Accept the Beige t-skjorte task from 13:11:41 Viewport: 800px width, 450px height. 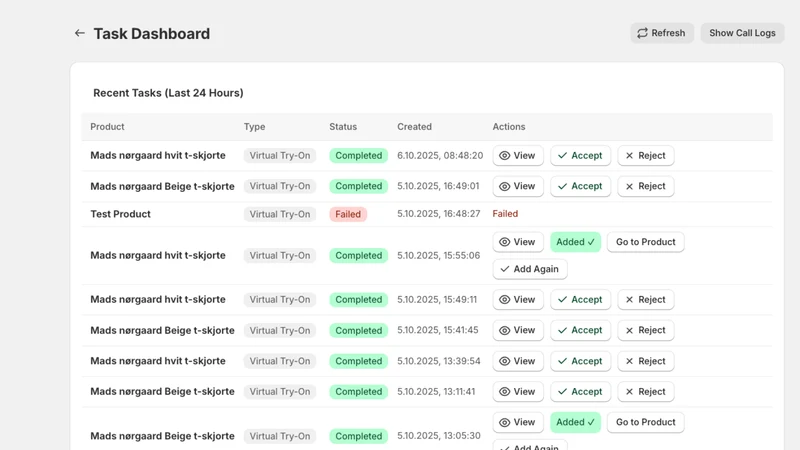(x=580, y=391)
